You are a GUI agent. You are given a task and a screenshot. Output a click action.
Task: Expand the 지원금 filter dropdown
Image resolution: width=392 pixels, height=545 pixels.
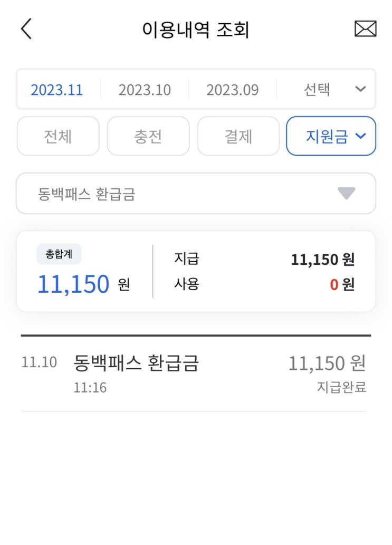331,136
